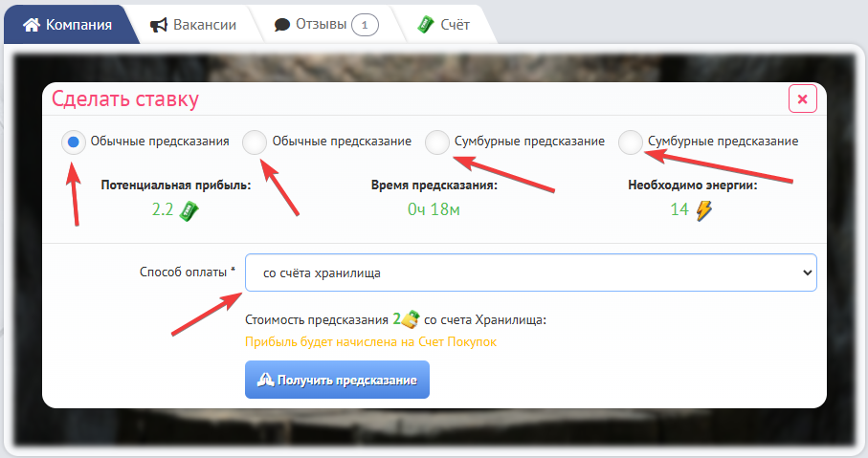Click the 'Прибыль будет начислена на Счет Покупок' text
This screenshot has width=868, height=458.
tap(371, 342)
